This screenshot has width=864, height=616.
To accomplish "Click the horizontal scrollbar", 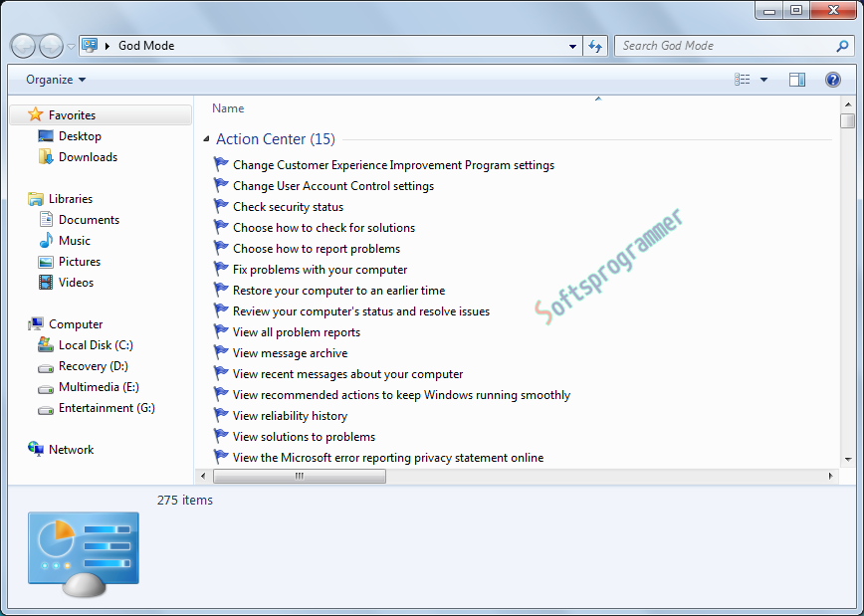I will tap(299, 476).
